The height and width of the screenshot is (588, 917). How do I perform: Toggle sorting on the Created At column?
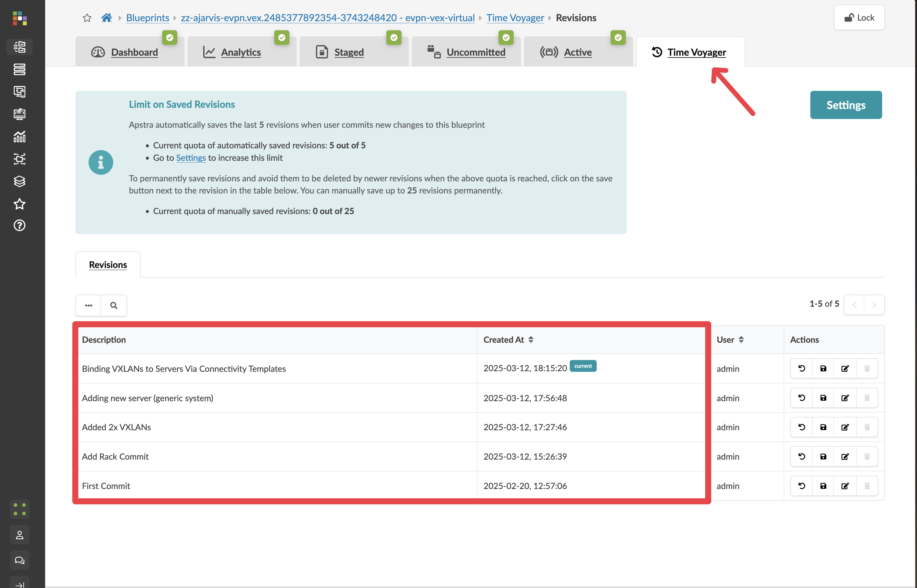(x=531, y=339)
